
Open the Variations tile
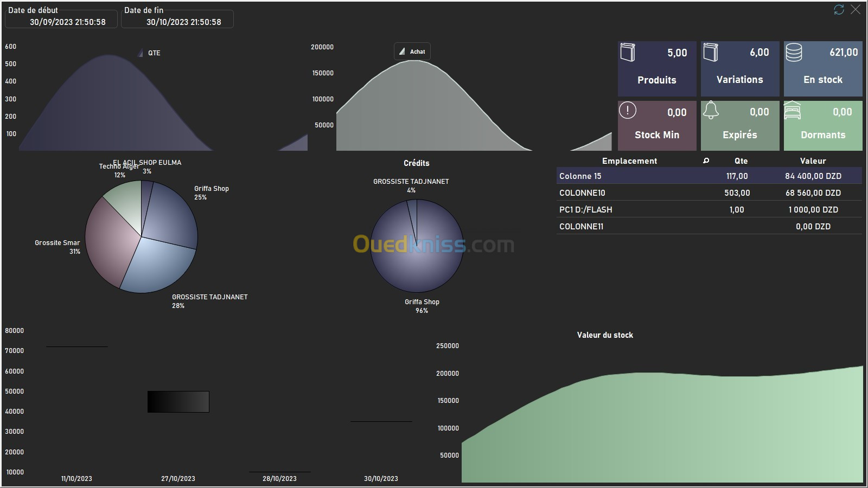pos(740,69)
